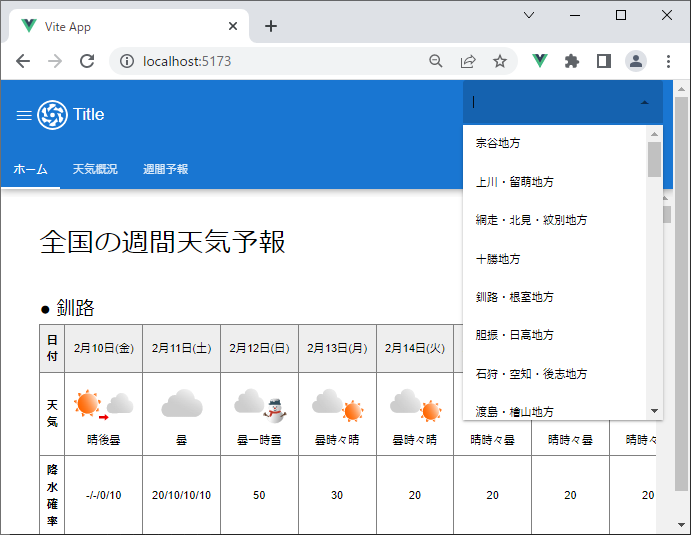Click the Vite App tab favicon
This screenshot has width=691, height=535.
click(29, 26)
